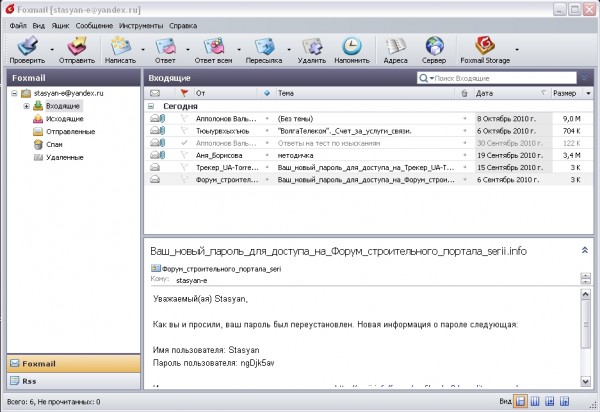Collapse the Сегодня message group
Viewport: 600px width, 412px height.
point(151,106)
